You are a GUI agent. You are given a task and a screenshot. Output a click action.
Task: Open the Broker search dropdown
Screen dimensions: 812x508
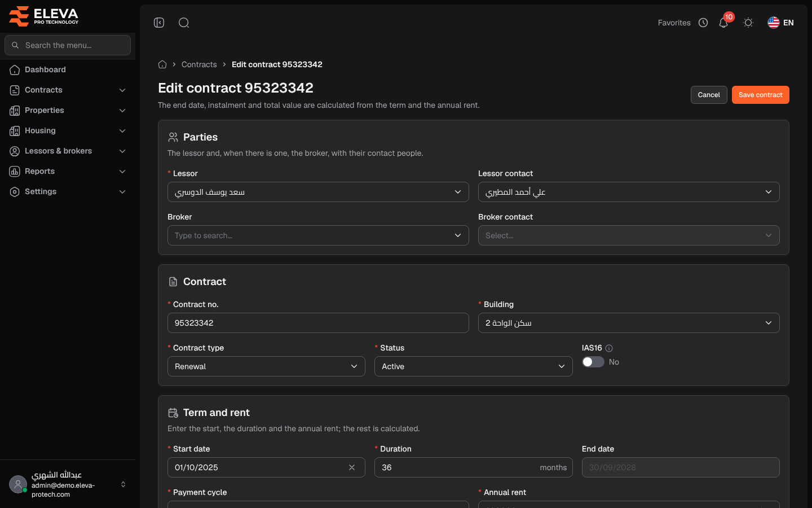318,235
